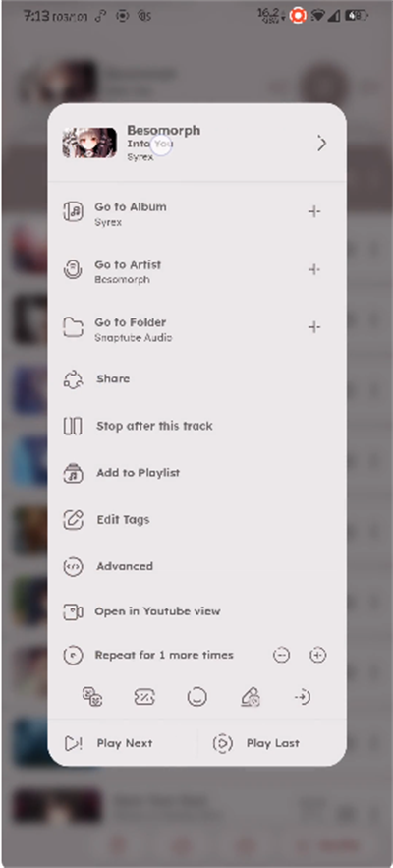Tap the arrow-into-circle icon in bottom row
Viewport: 393px width, 868px height.
coord(303,697)
